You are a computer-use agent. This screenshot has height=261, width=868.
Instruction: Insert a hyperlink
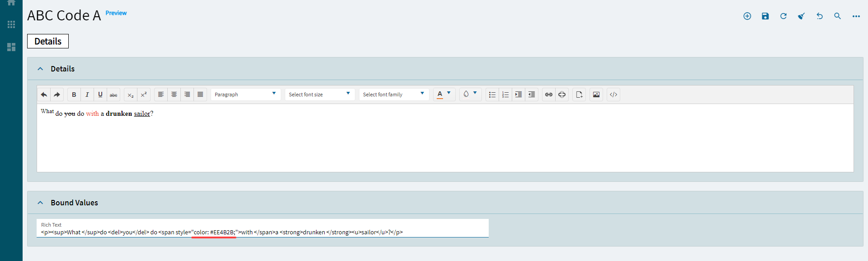[549, 95]
